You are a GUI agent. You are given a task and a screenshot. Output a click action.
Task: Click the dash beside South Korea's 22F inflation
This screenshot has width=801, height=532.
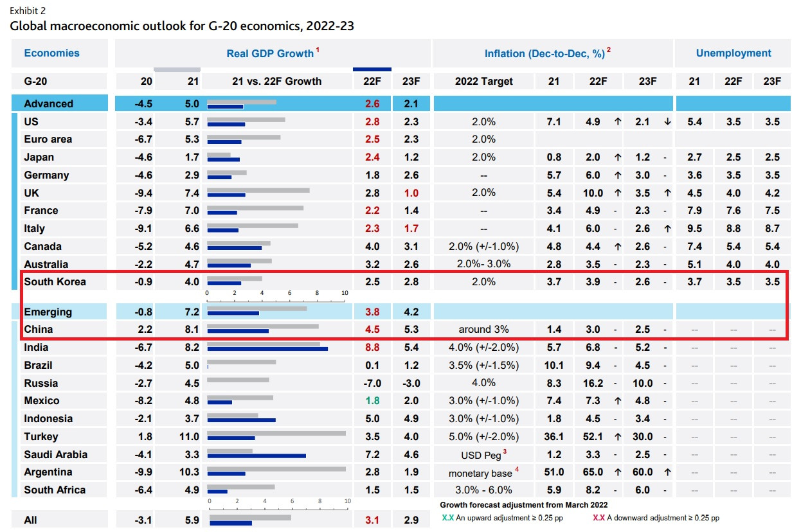point(616,282)
